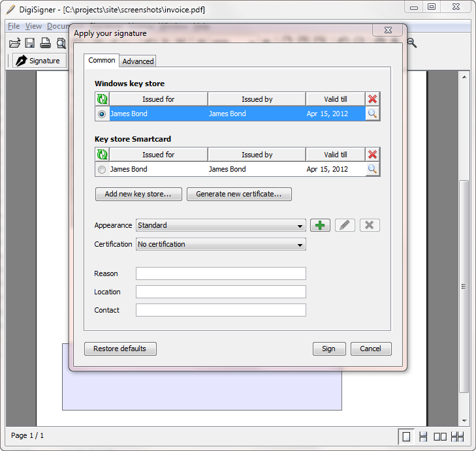The image size is (476, 451).
Task: Refresh the Key store Smartcard list
Action: click(102, 155)
